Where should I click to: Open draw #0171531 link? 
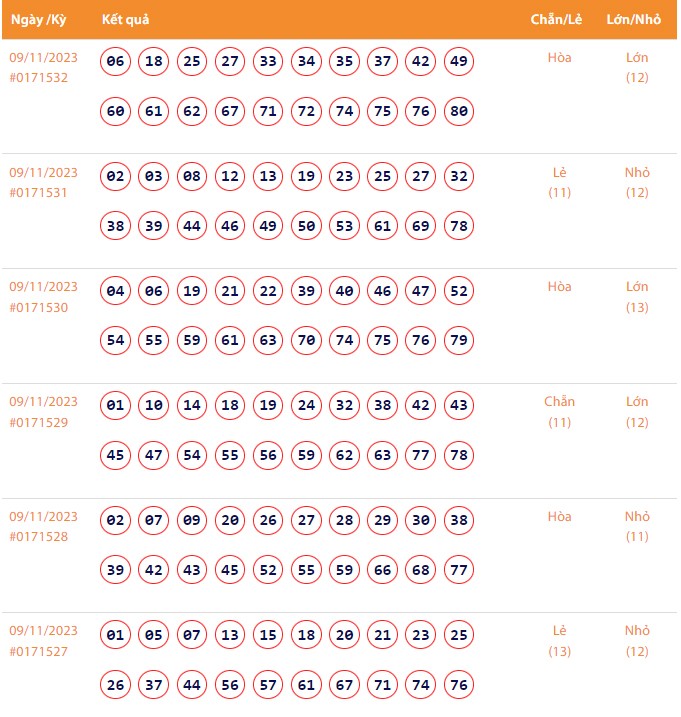(x=39, y=193)
